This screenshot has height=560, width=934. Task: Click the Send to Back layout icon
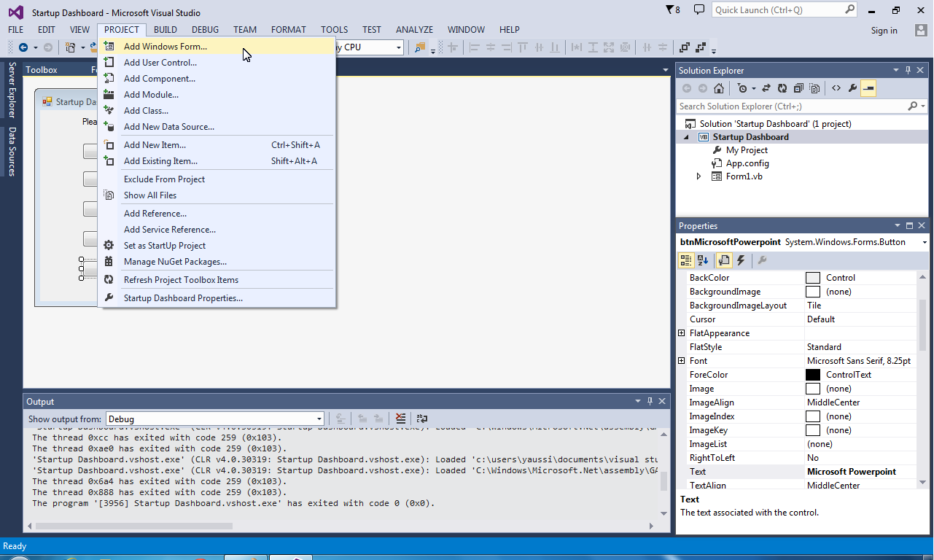[701, 47]
